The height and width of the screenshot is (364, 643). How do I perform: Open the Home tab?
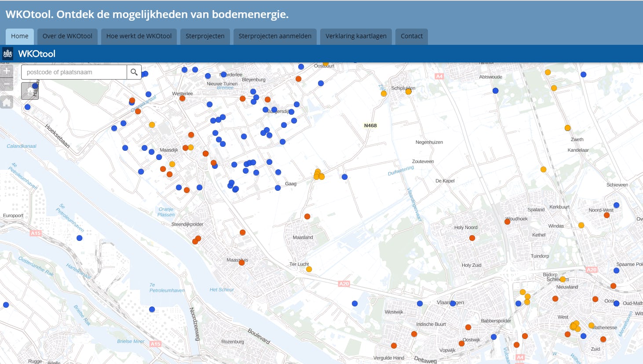tap(20, 36)
